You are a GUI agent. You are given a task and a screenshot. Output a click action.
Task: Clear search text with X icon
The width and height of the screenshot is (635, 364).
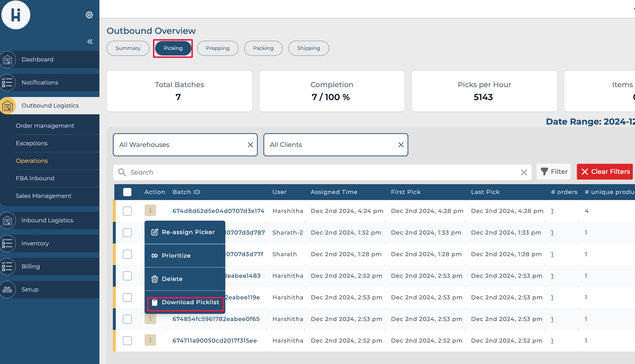[x=524, y=172]
